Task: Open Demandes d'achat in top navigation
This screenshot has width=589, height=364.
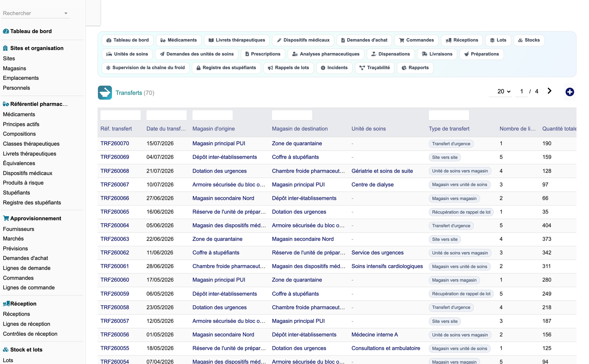Action: tap(364, 40)
